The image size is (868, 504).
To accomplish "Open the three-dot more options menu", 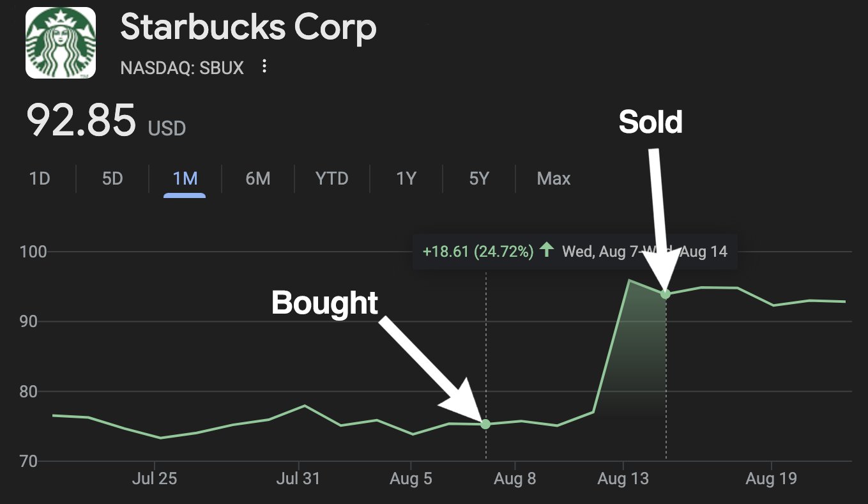I will coord(264,67).
